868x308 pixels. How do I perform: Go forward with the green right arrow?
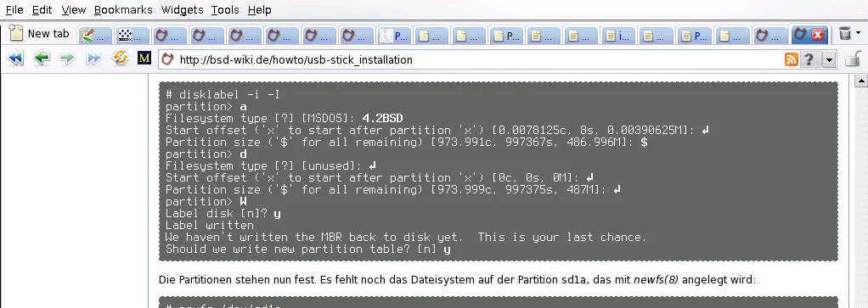pyautogui.click(x=67, y=58)
